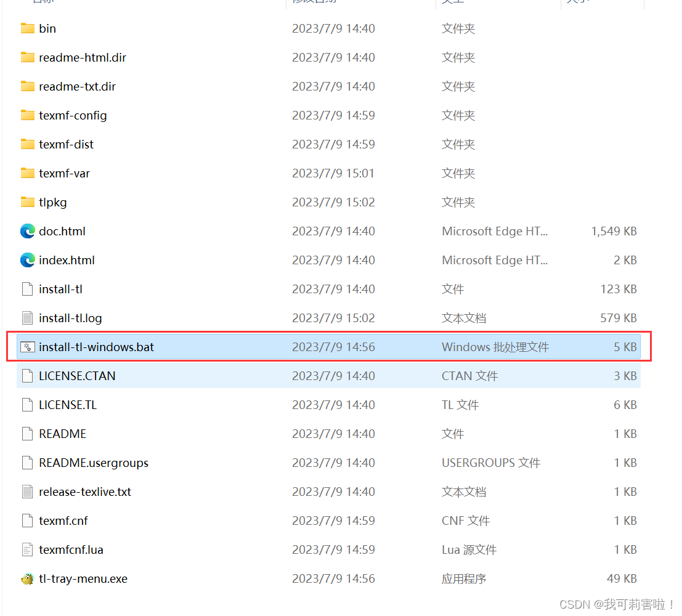
Task: Click the texmf-dist folder icon
Action: (x=27, y=144)
